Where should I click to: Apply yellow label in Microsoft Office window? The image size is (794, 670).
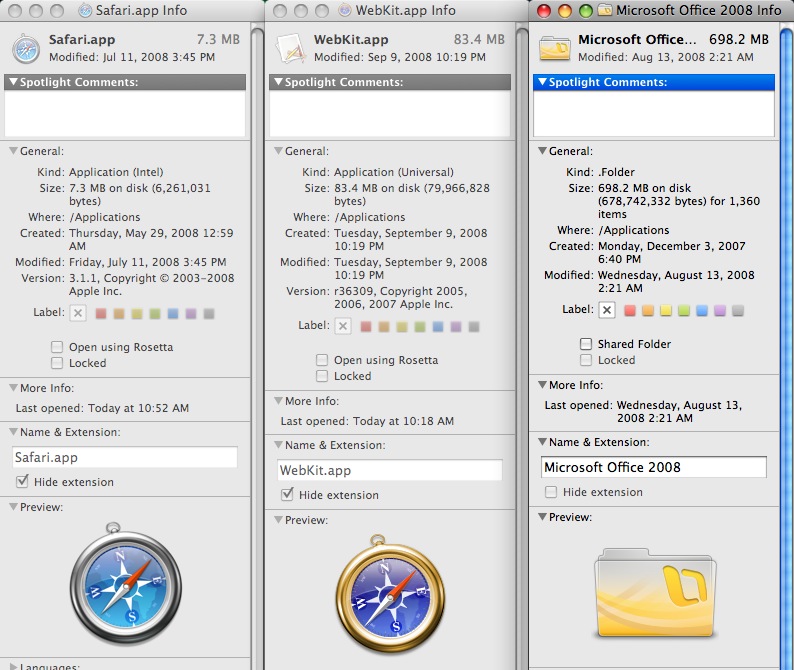(x=666, y=310)
